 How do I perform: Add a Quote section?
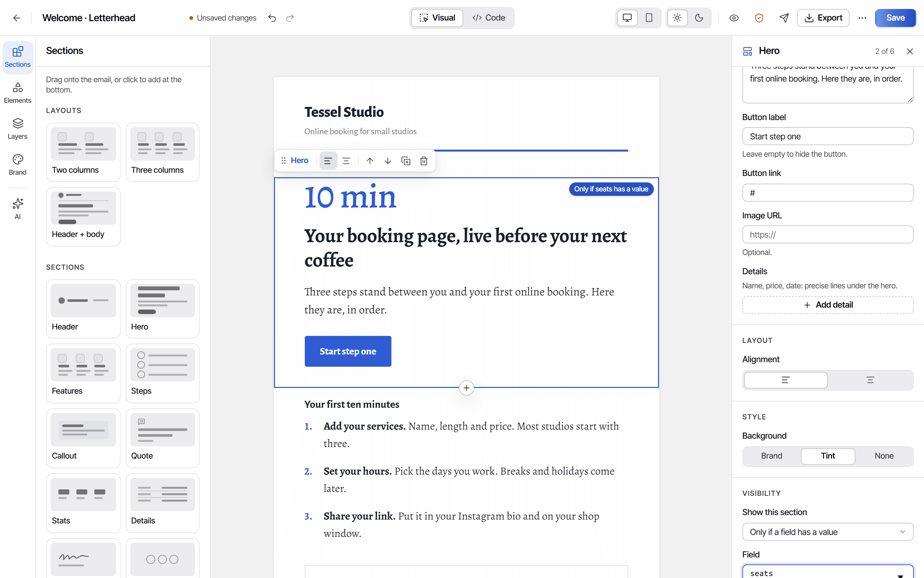163,438
